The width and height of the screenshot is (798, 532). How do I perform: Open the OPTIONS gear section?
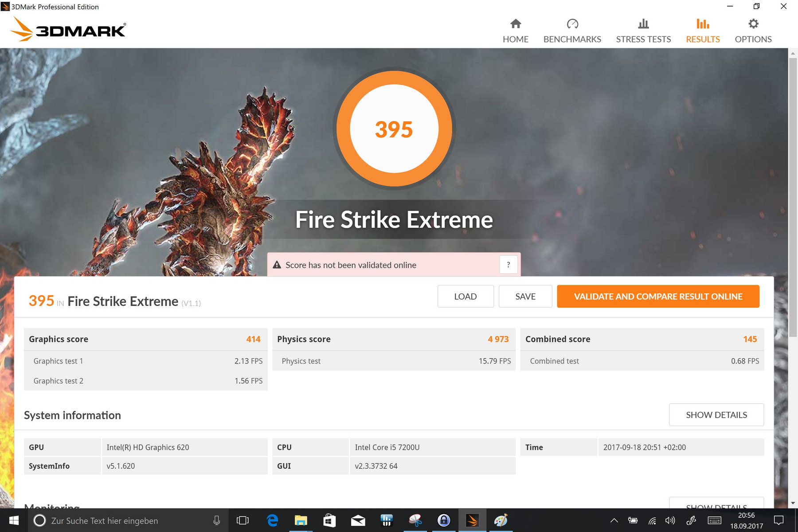753,31
